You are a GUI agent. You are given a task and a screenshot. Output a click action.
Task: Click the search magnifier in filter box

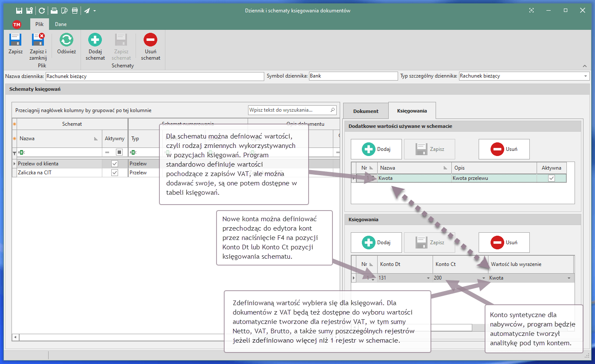[x=332, y=110]
